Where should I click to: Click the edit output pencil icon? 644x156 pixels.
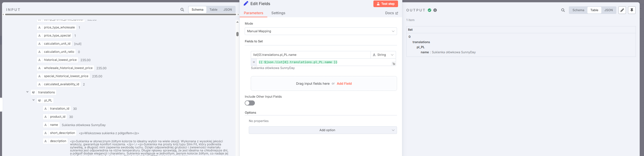622,10
